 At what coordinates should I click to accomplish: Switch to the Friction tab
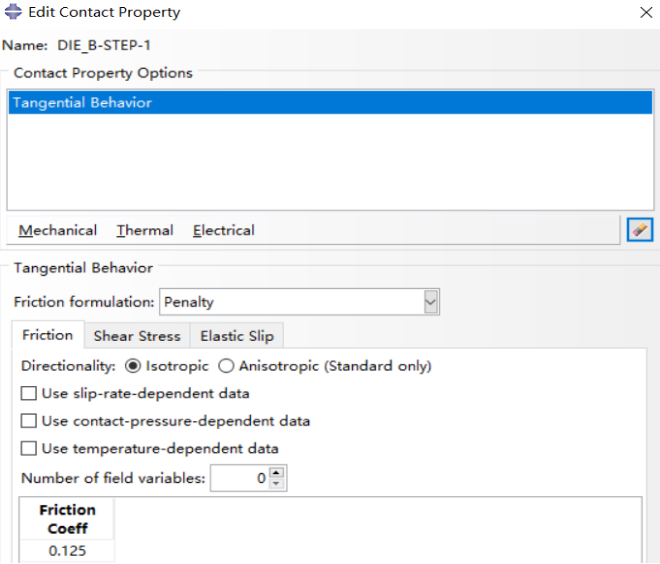48,335
